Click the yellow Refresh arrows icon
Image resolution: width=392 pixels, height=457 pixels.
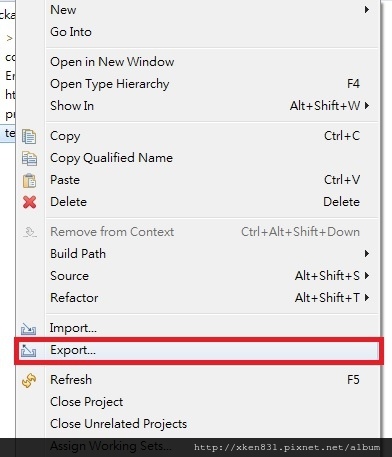tap(29, 380)
